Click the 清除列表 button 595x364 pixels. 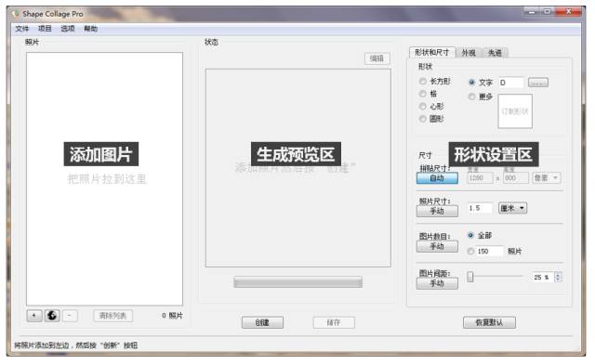click(112, 316)
